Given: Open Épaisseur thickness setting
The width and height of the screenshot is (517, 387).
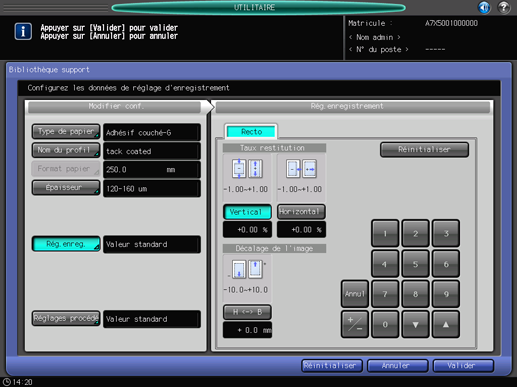Looking at the screenshot, I should click(66, 188).
